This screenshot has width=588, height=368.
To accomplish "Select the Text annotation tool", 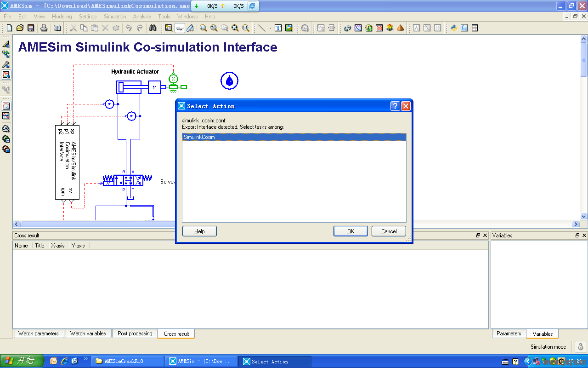I will point(278,28).
